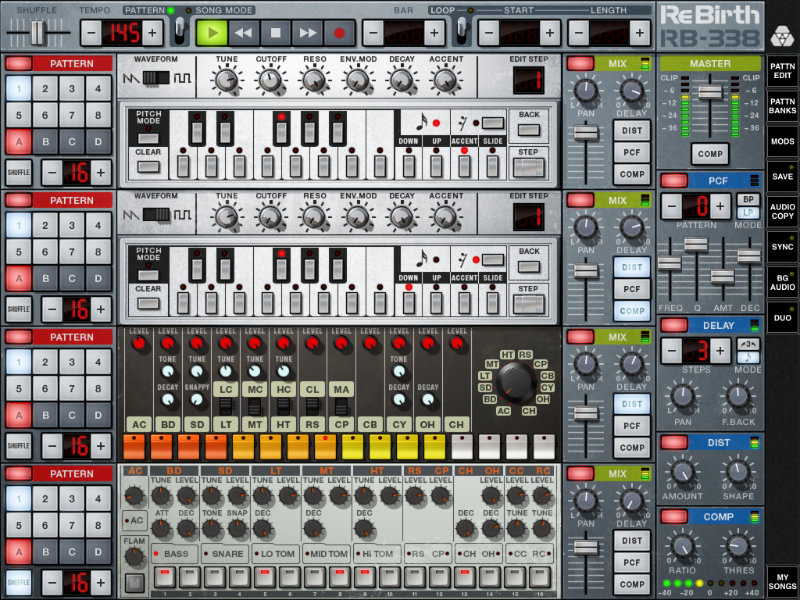
Task: Toggle the 909 BASS drum selector
Action: pyautogui.click(x=174, y=554)
